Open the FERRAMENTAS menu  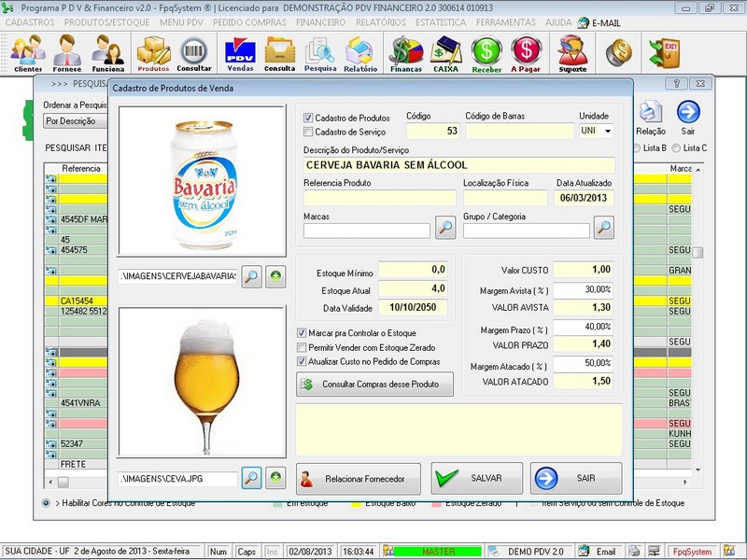pos(505,22)
